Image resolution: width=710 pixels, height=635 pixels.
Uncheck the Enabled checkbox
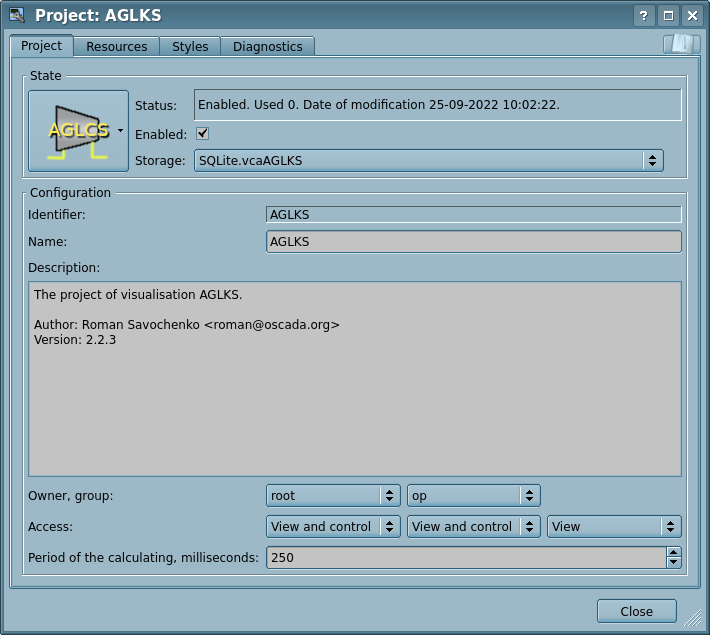[x=202, y=134]
